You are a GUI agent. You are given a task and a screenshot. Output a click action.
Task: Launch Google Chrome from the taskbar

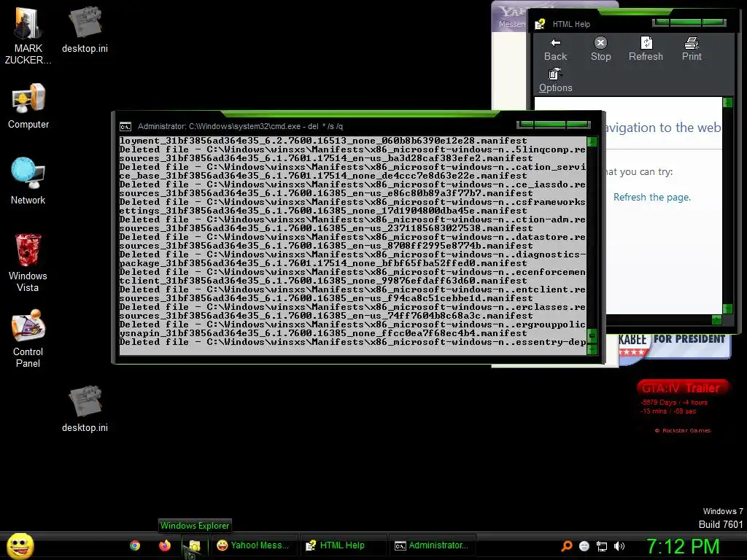click(x=135, y=545)
